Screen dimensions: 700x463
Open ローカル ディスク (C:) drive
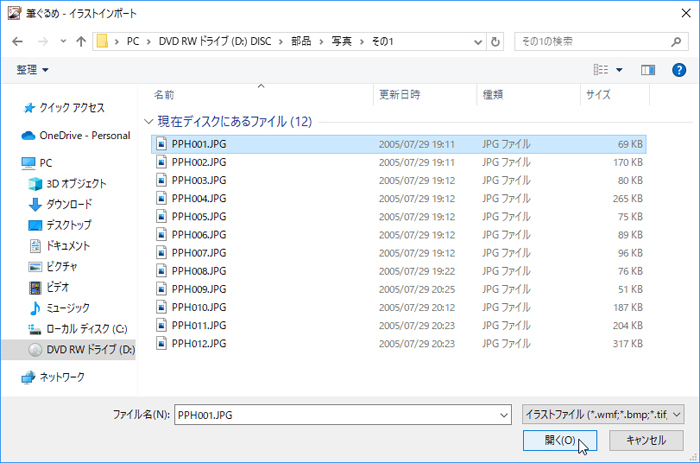coord(85,329)
